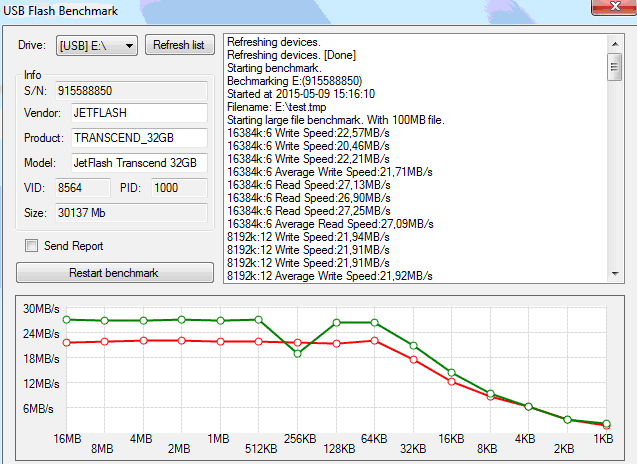637x464 pixels.
Task: Enable the Send Report checkbox
Action: pyautogui.click(x=32, y=246)
